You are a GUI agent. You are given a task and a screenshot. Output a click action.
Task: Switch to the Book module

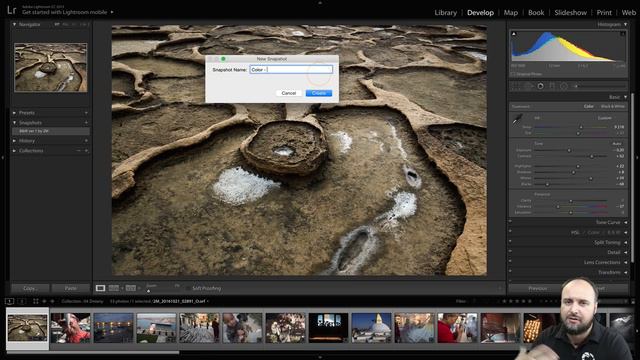pos(536,13)
